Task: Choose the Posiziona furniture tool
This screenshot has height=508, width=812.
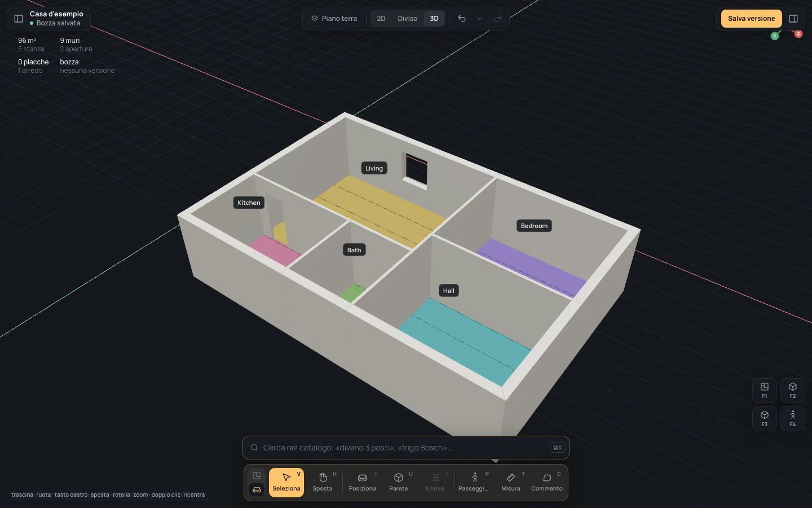Action: [x=363, y=483]
